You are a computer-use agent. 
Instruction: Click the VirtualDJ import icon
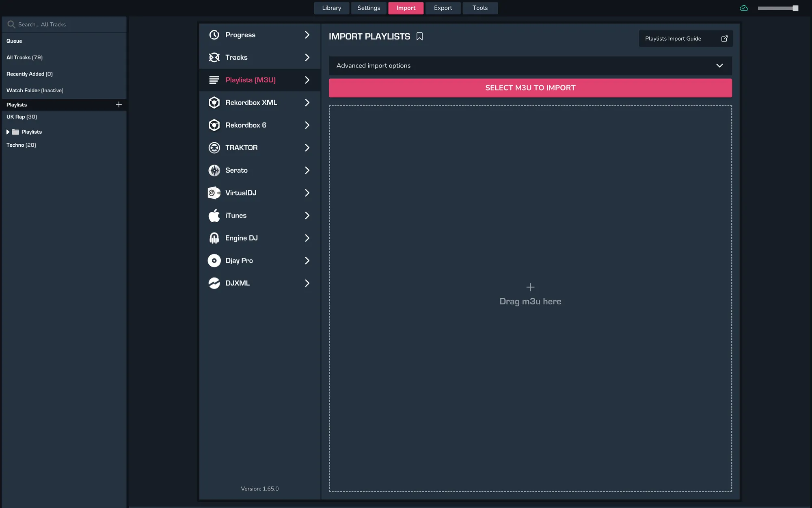click(214, 193)
